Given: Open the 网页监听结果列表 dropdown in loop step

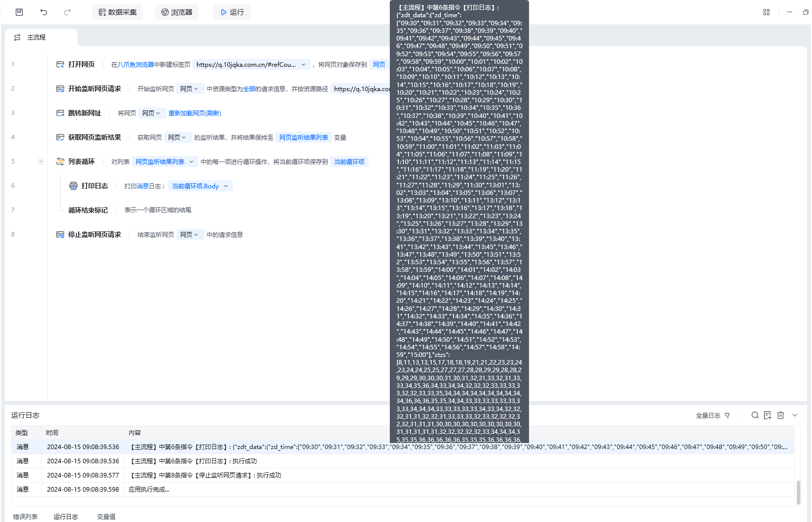Looking at the screenshot, I should pyautogui.click(x=165, y=162).
